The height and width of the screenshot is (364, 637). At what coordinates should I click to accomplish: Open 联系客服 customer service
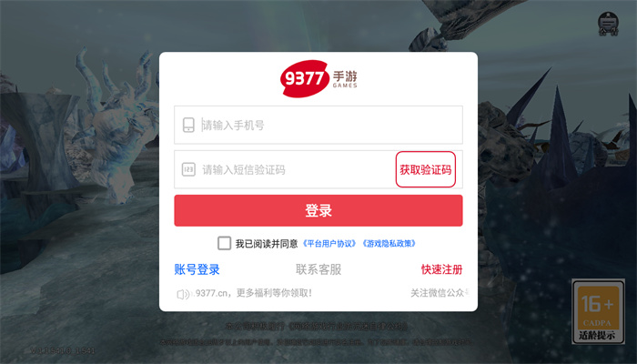pos(318,269)
